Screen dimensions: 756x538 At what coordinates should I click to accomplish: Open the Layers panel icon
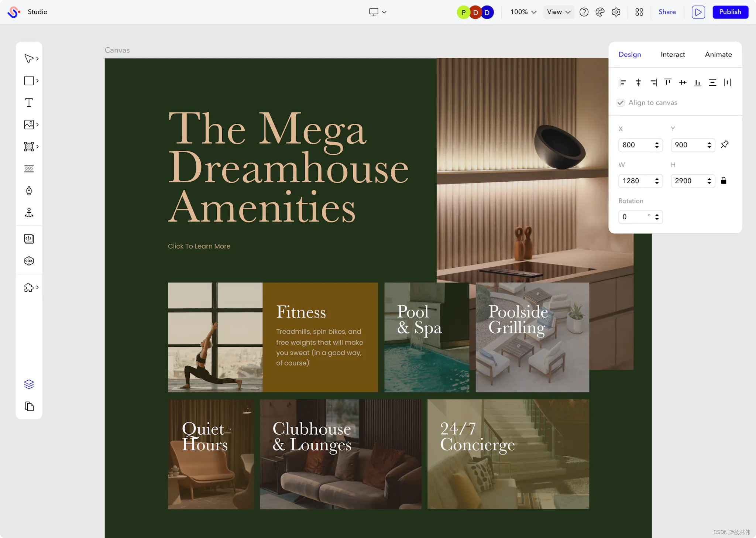pos(29,384)
